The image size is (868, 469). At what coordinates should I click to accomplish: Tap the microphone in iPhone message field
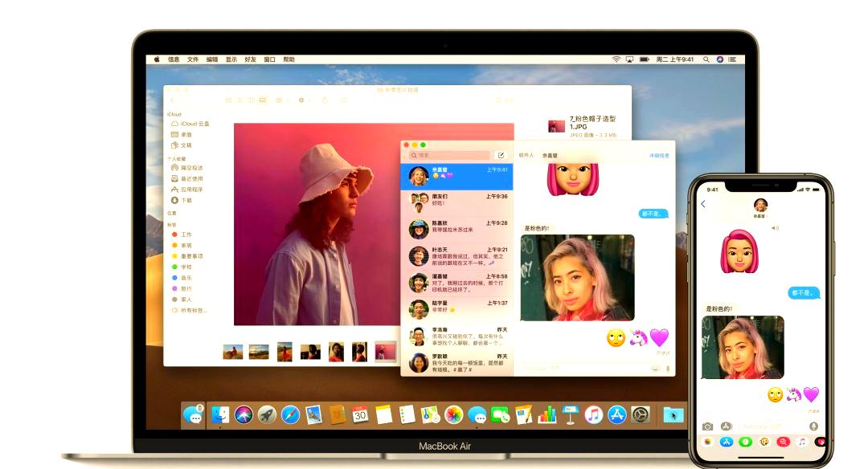813,426
